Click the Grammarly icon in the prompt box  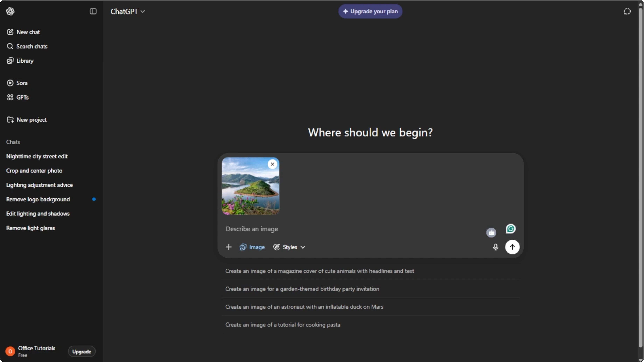click(x=510, y=229)
